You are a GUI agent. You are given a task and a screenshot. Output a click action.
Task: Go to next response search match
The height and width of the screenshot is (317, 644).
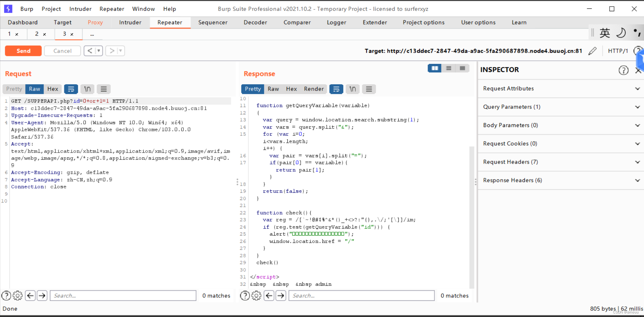point(281,296)
